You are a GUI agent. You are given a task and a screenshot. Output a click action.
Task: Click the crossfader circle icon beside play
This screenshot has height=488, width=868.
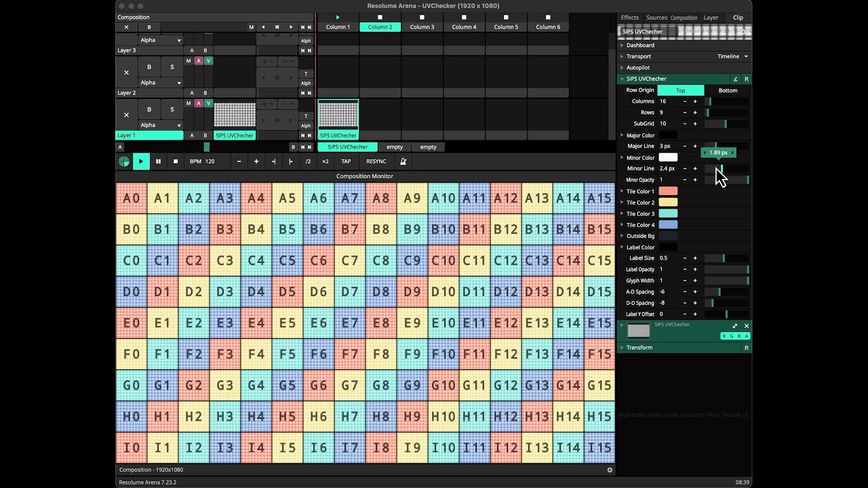coord(124,161)
